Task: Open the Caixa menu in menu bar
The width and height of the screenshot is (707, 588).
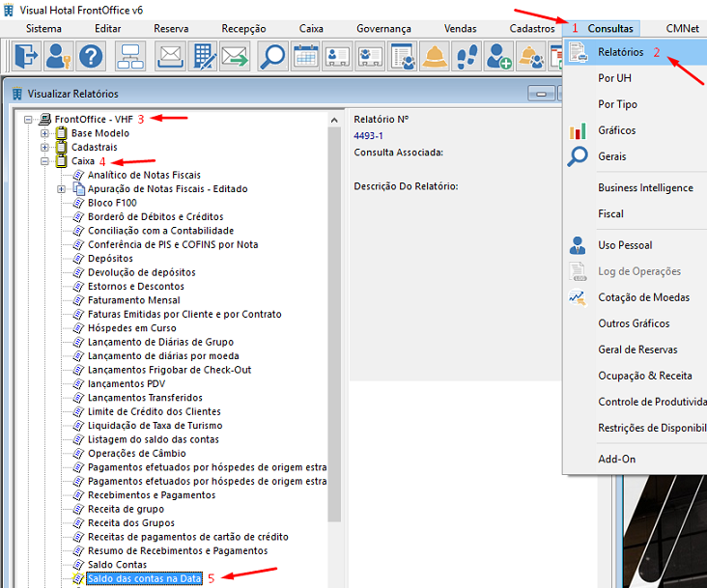Action: pos(311,28)
